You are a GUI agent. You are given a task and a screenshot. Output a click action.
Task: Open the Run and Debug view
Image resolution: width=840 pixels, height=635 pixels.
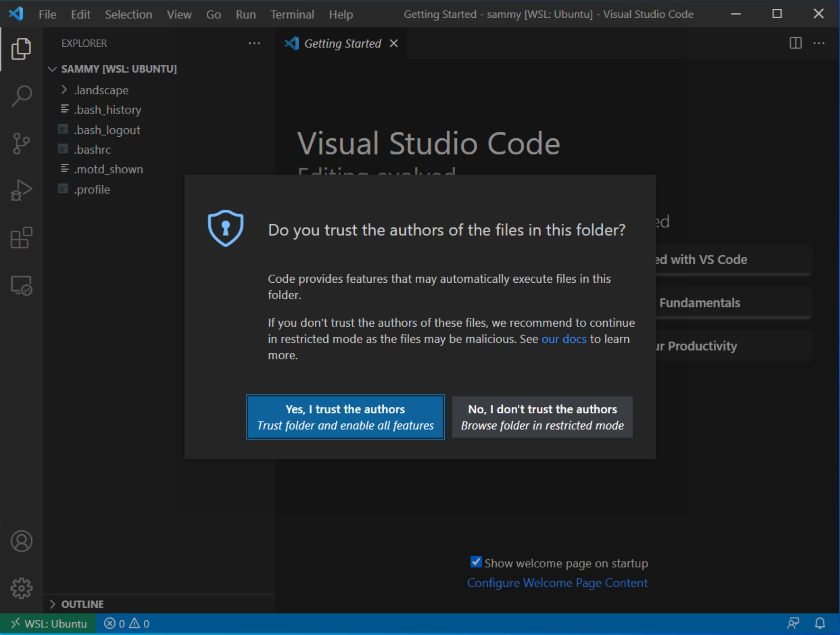[x=21, y=190]
